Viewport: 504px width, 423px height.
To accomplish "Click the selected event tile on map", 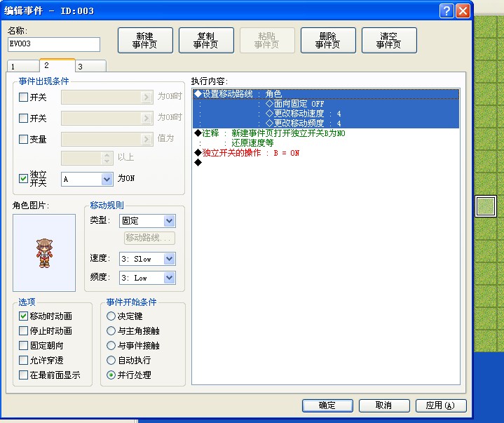I will 485,206.
